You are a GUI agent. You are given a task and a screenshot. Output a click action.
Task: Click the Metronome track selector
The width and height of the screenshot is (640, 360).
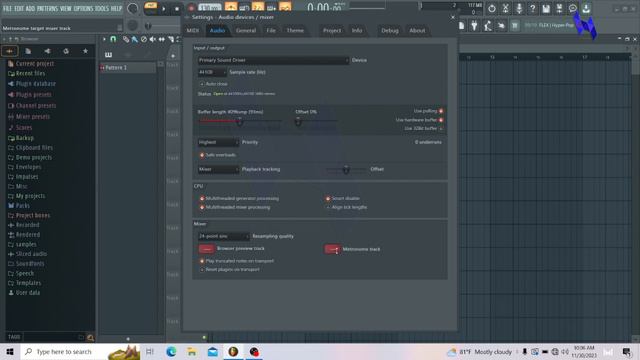point(332,249)
